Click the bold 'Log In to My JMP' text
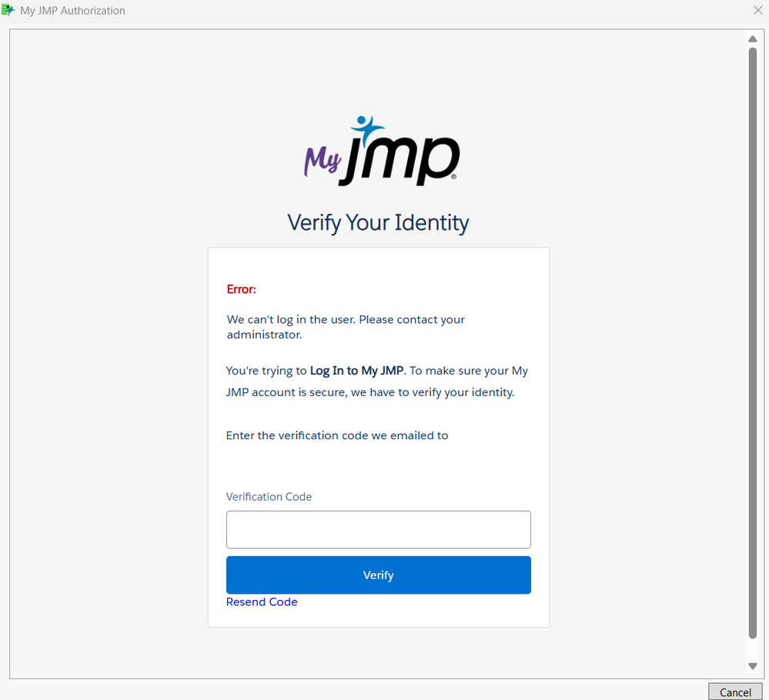Image resolution: width=769 pixels, height=700 pixels. point(356,370)
